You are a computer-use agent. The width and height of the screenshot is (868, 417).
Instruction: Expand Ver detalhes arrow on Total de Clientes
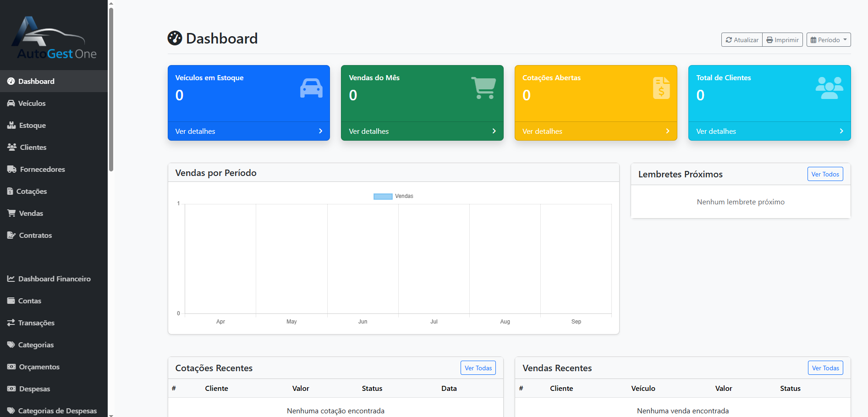tap(841, 131)
